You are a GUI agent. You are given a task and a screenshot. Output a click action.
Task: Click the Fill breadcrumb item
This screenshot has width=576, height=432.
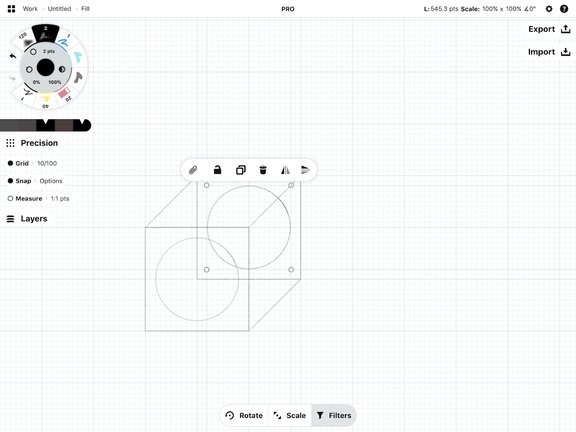click(85, 8)
